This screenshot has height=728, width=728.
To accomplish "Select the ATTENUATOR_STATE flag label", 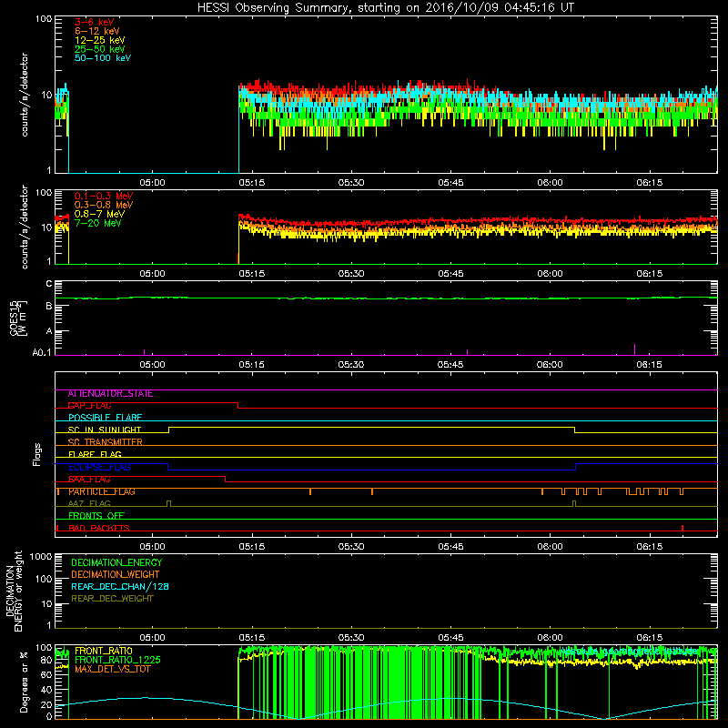I will [110, 394].
